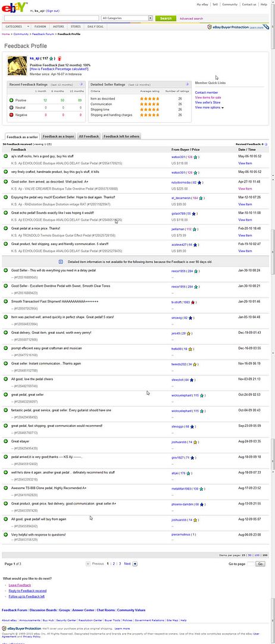275x644 pixels.
Task: Open My eBay link in top bar
Action: [x=202, y=5]
